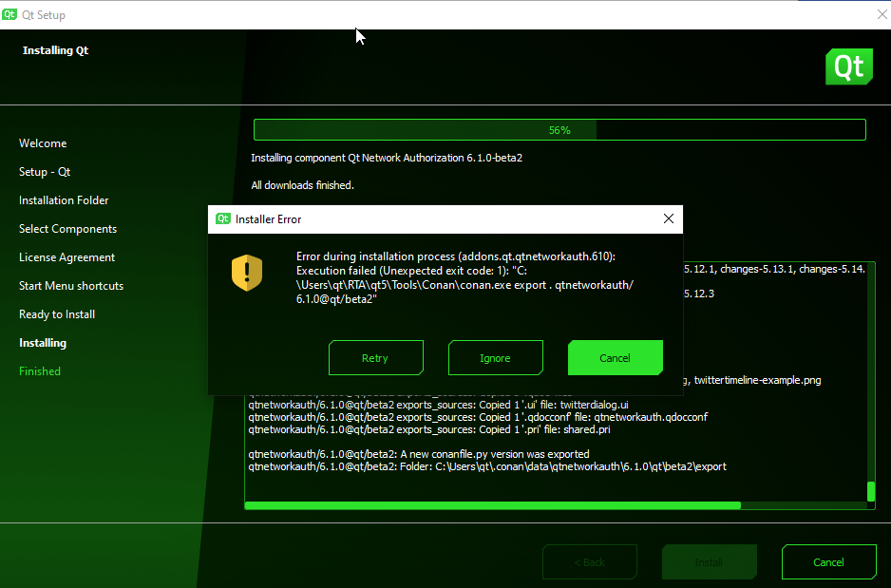Select the Finished step
This screenshot has width=891, height=588.
(x=40, y=371)
